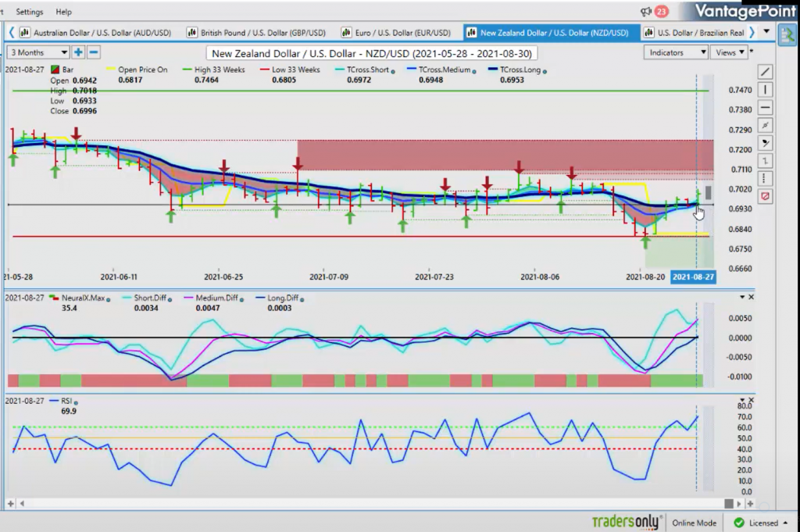Image resolution: width=800 pixels, height=532 pixels.
Task: Click the zoom in plus button
Action: 78,52
